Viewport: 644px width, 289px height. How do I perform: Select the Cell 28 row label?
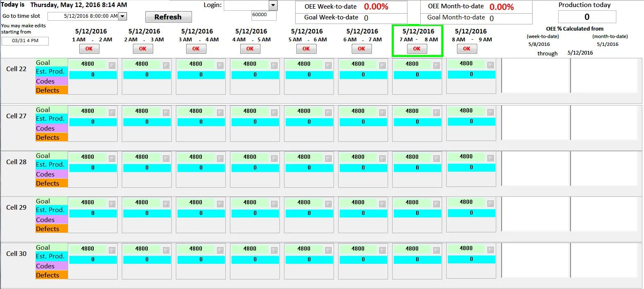click(x=17, y=162)
